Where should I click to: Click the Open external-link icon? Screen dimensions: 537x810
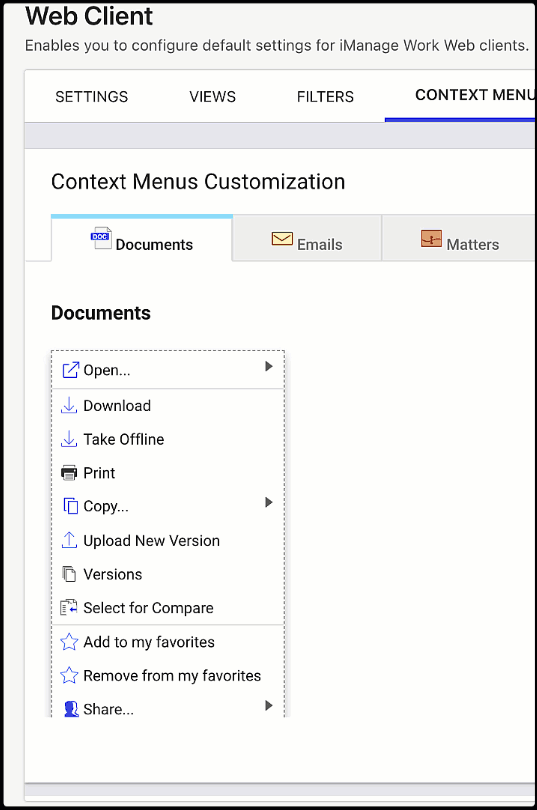tap(70, 370)
